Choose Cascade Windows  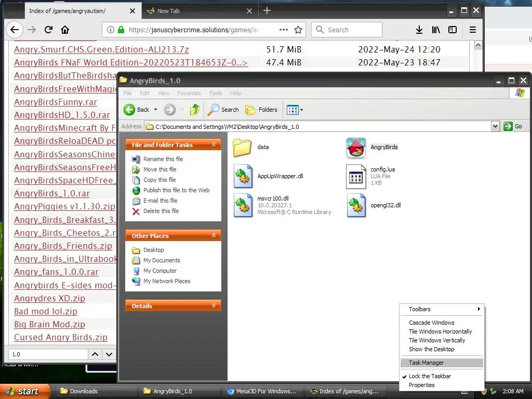click(442, 323)
